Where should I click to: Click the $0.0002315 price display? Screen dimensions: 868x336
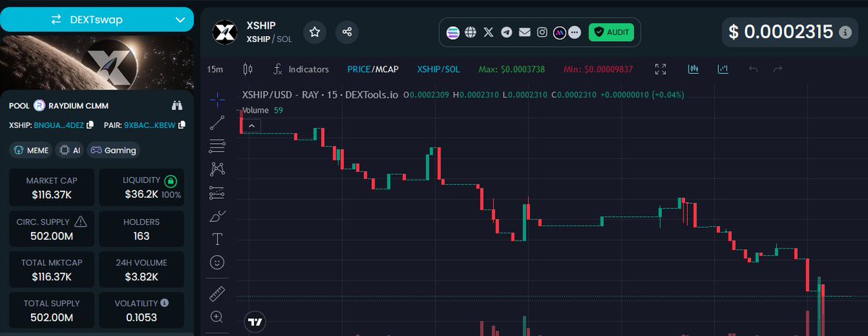click(x=780, y=33)
